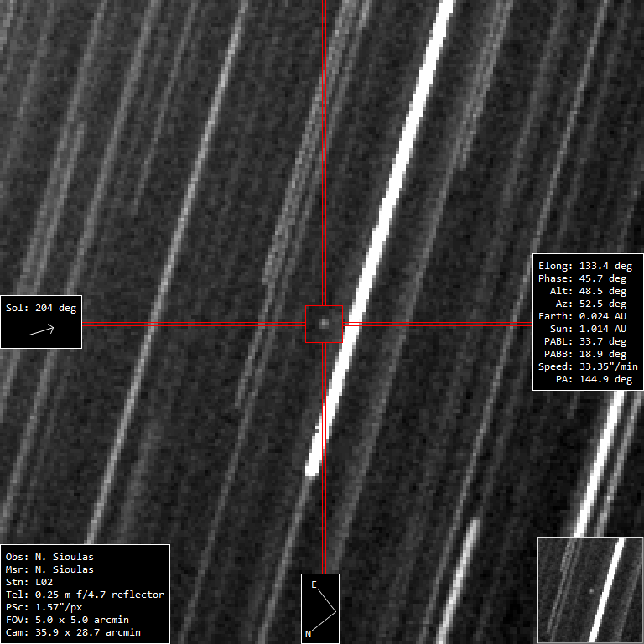
Task: Click the E/N compass orientation indicator
Action: [320, 608]
